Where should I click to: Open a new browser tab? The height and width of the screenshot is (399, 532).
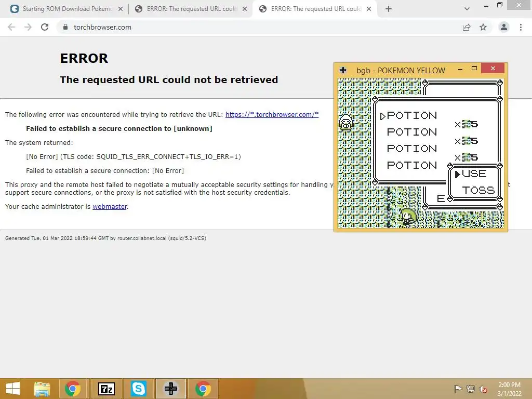click(x=389, y=9)
